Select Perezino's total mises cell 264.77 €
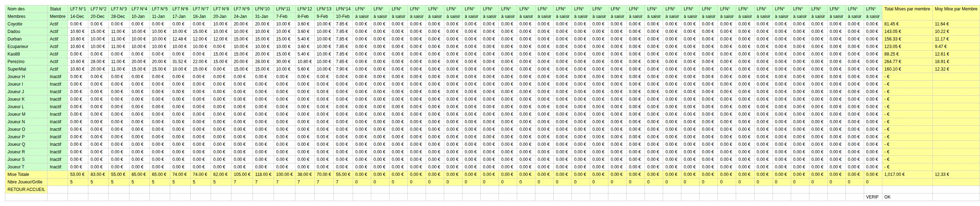The width and height of the screenshot is (980, 206). [907, 61]
